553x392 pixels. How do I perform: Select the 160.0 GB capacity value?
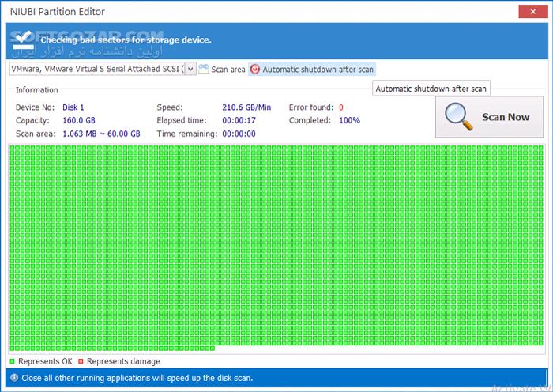pyautogui.click(x=79, y=120)
